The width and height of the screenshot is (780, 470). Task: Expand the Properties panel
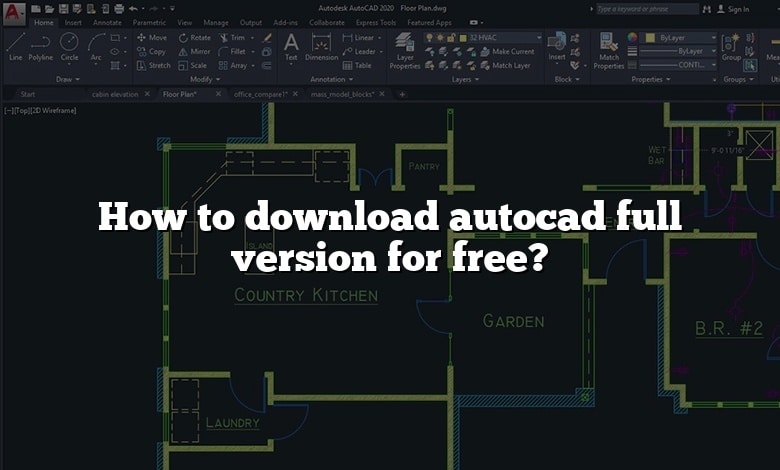pos(651,79)
